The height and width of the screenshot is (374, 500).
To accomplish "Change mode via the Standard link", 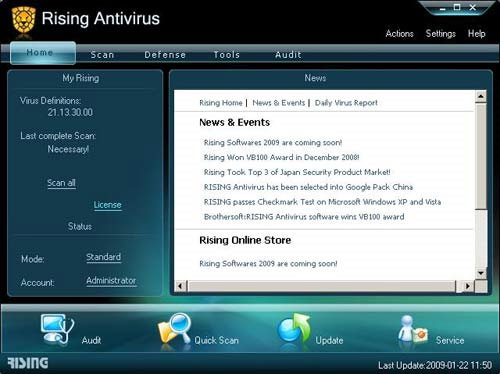I will [x=104, y=257].
